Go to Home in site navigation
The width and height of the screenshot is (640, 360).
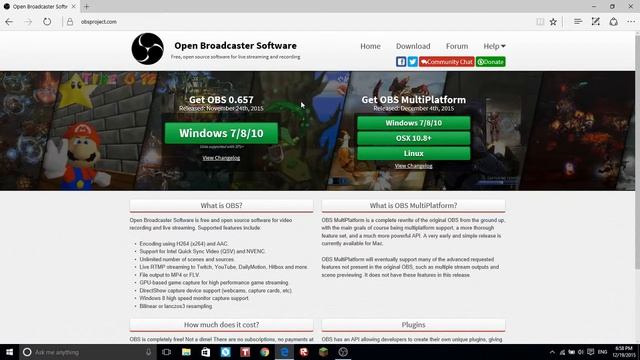coord(370,46)
